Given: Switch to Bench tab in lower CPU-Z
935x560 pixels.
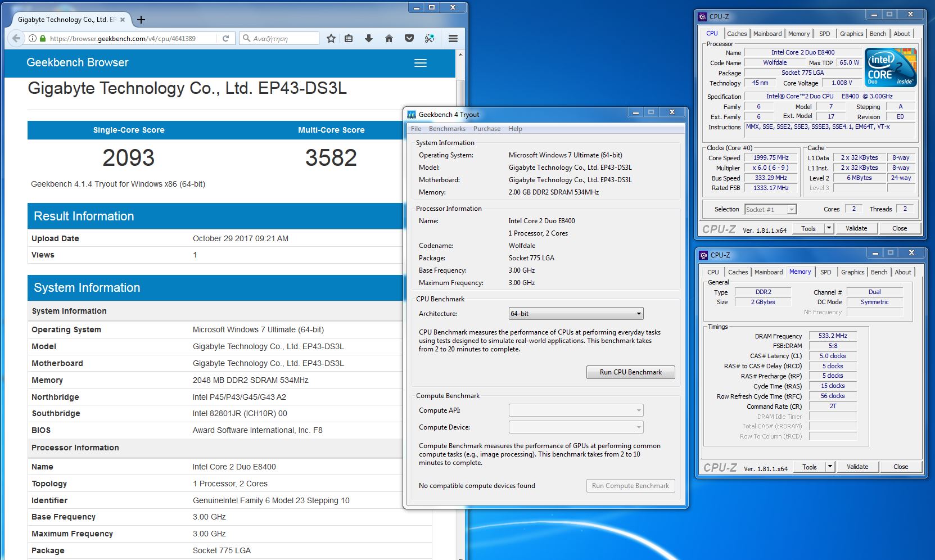Looking at the screenshot, I should point(879,272).
